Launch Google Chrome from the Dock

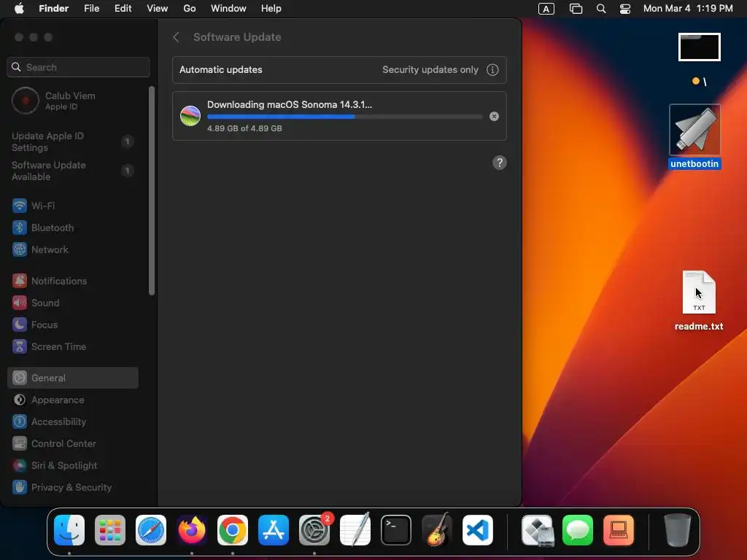233,530
